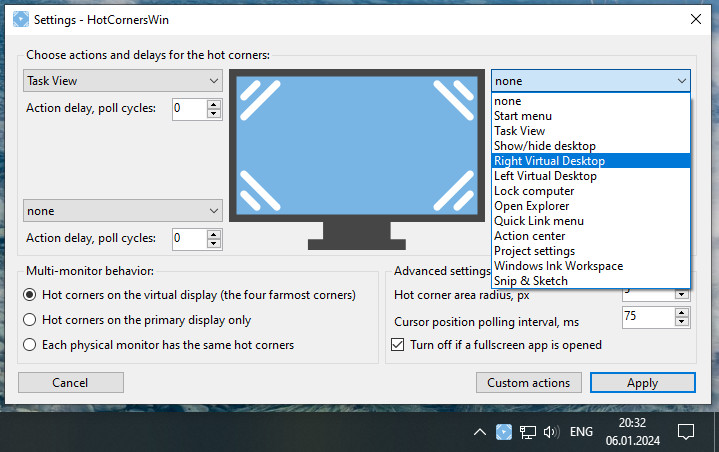Decrease bottom-left action delay poll cycles
The height and width of the screenshot is (452, 719).
[x=214, y=244]
